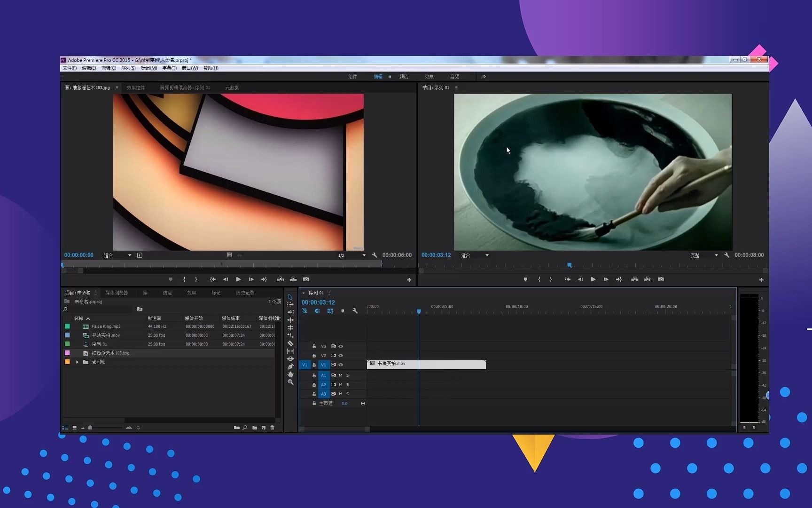This screenshot has width=812, height=508.
Task: Click the Program monitor playhead marker
Action: click(570, 265)
